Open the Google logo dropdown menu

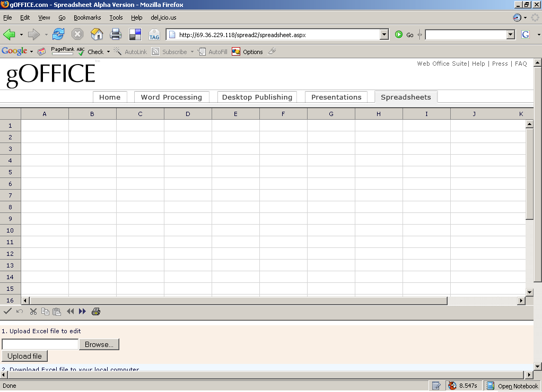(31, 51)
